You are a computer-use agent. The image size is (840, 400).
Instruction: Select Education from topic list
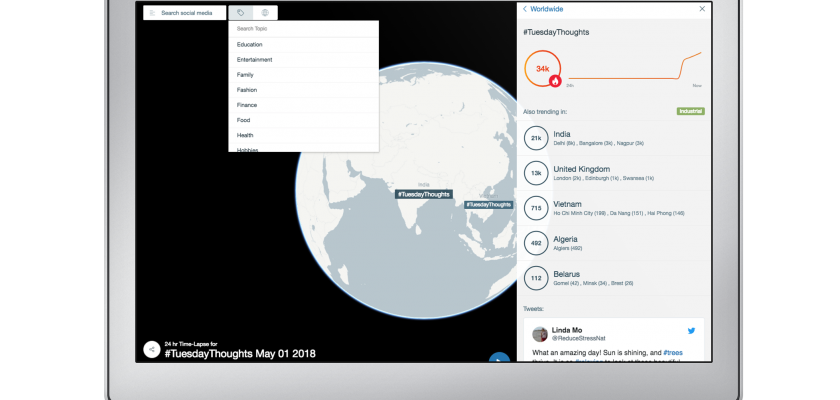click(x=250, y=44)
